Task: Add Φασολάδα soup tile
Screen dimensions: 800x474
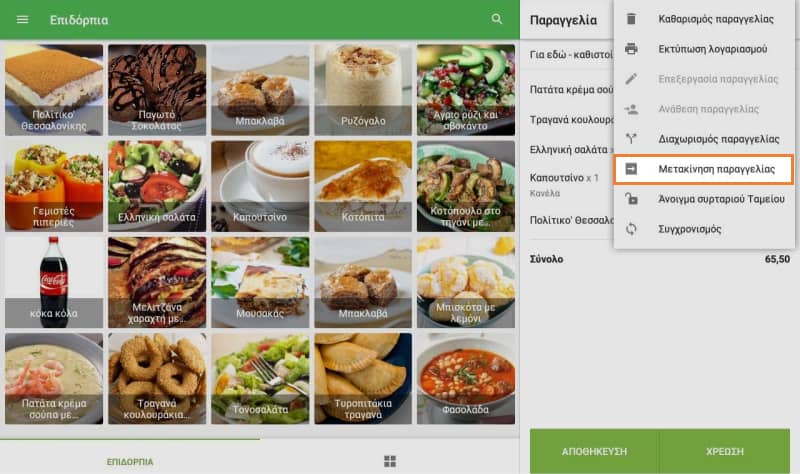Action: point(466,379)
